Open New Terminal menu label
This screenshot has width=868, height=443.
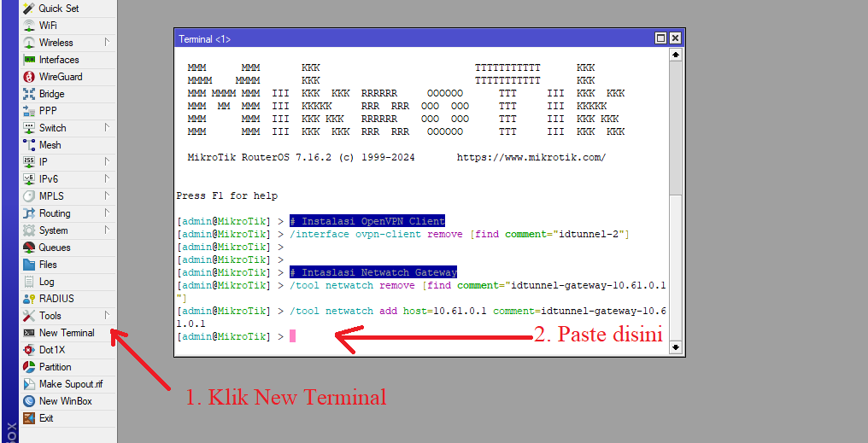[x=67, y=333]
